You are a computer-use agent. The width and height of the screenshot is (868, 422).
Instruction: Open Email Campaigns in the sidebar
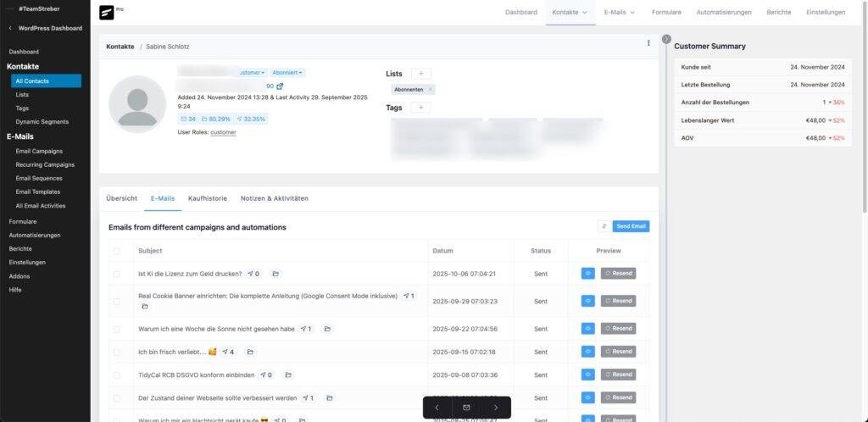click(39, 151)
